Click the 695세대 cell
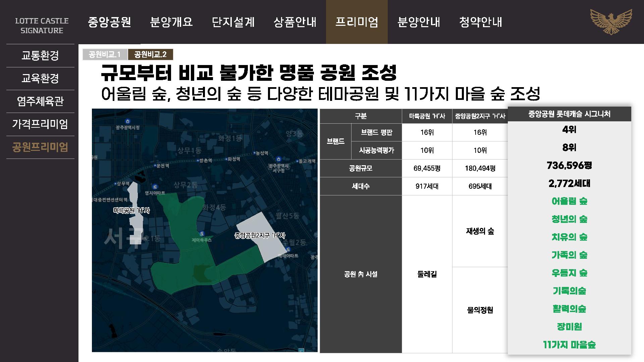644x362 pixels. click(480, 186)
